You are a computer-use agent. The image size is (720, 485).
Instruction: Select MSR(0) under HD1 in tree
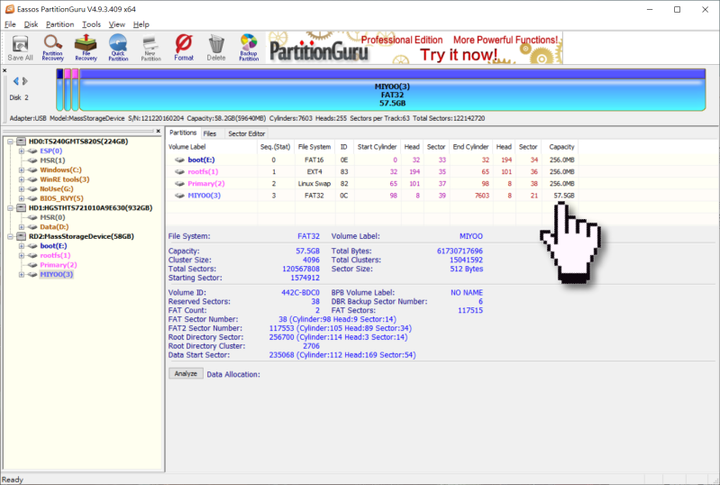click(52, 217)
